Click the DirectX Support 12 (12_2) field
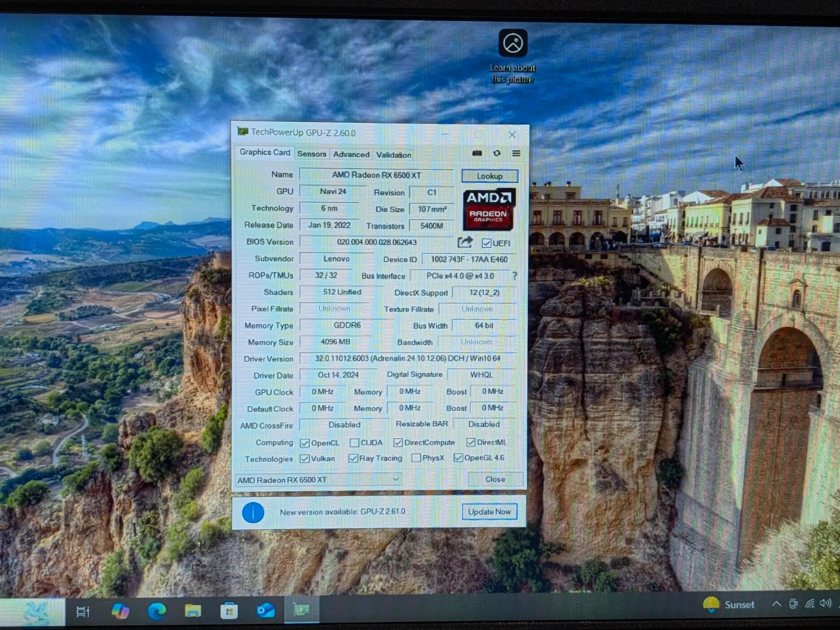Screen dimensions: 840x630 point(484,292)
